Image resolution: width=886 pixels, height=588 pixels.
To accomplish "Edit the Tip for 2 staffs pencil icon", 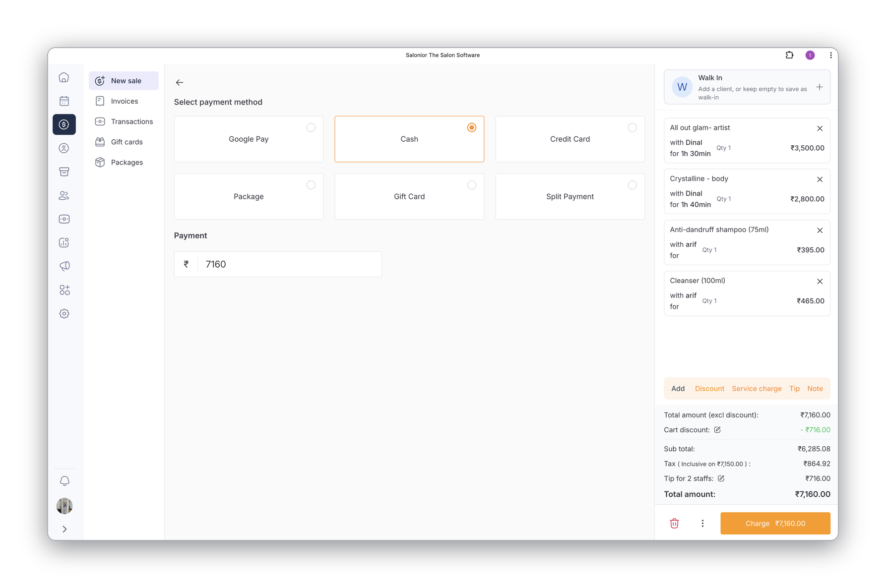I will click(x=721, y=478).
